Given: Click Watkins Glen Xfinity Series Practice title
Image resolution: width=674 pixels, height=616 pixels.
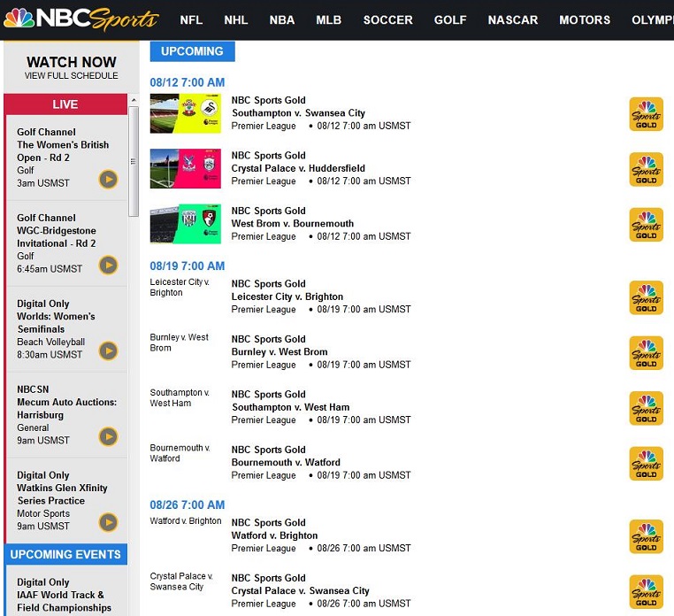Looking at the screenshot, I should pyautogui.click(x=62, y=494).
